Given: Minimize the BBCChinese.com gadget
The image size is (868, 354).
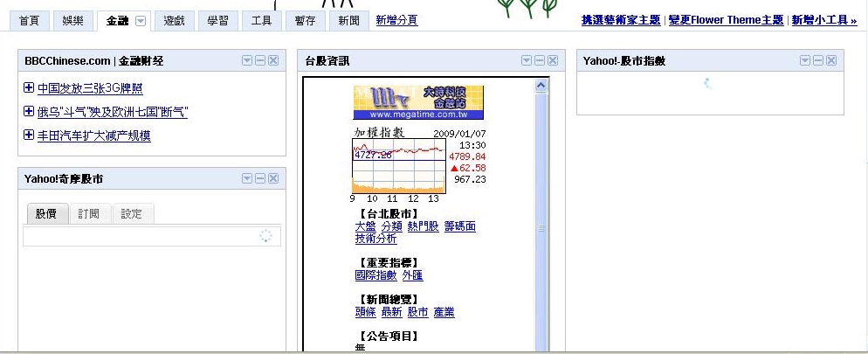Looking at the screenshot, I should pos(260,61).
